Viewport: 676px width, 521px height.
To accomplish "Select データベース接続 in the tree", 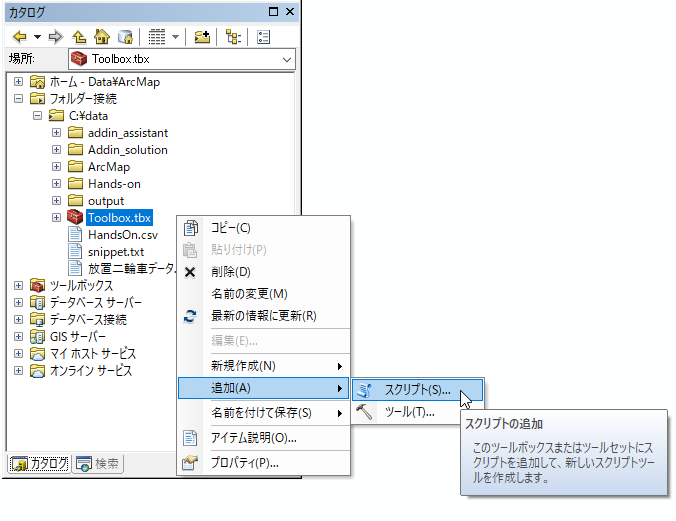I will [88, 320].
